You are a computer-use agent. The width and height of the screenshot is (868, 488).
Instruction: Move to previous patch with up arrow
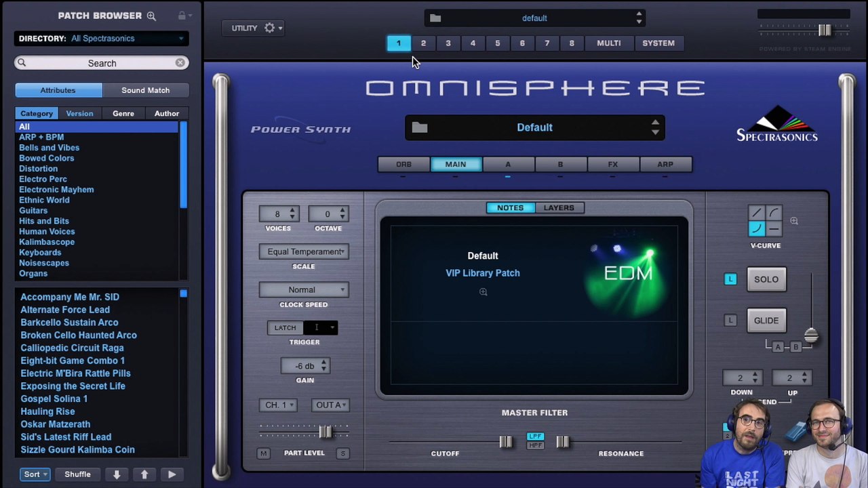(144, 474)
